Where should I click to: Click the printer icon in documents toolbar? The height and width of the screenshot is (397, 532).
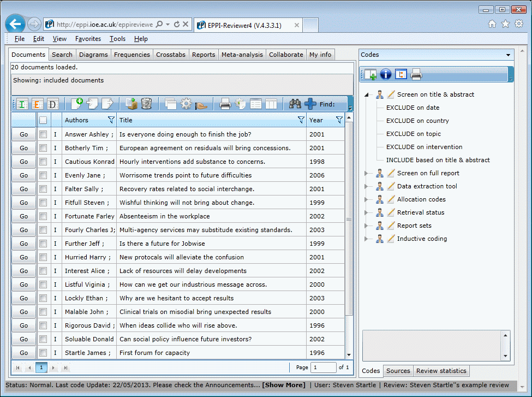click(225, 104)
